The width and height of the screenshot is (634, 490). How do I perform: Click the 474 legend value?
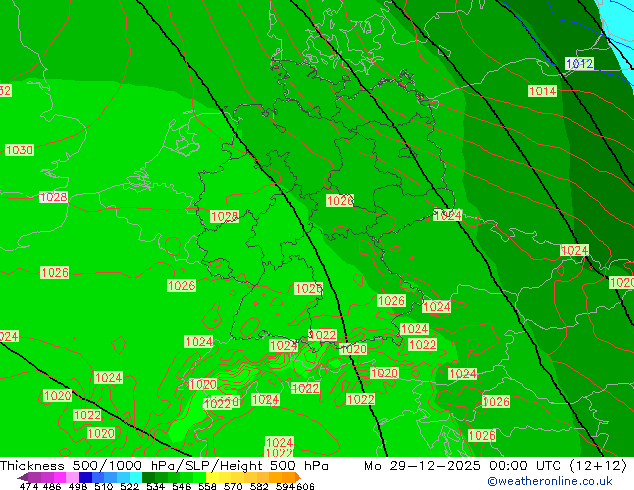click(x=29, y=486)
